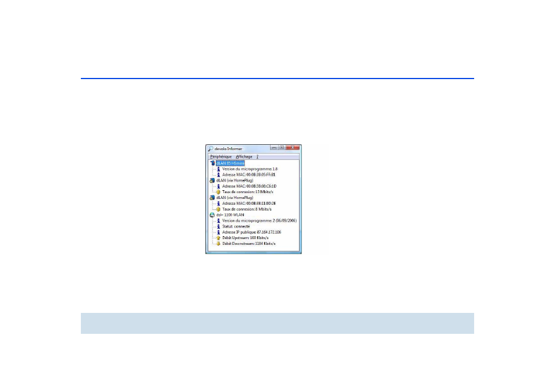Click HomePlug device icon above MAC ending 0D:2E

click(212, 198)
